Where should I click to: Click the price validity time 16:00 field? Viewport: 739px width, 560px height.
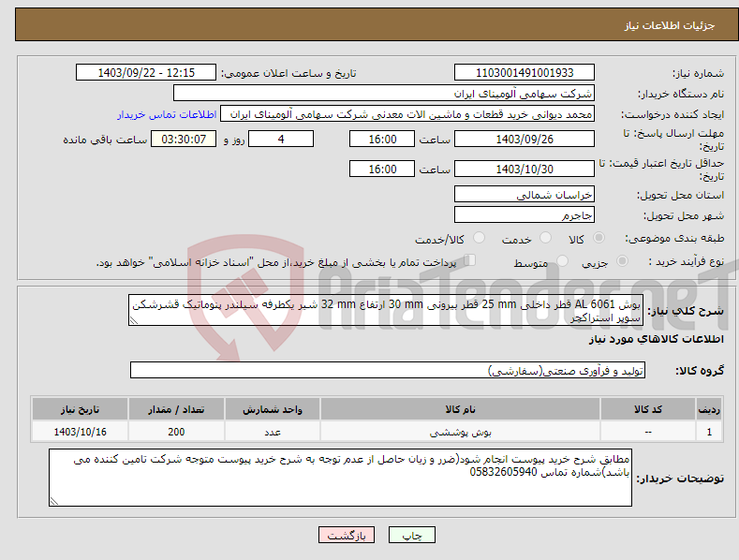[382, 169]
